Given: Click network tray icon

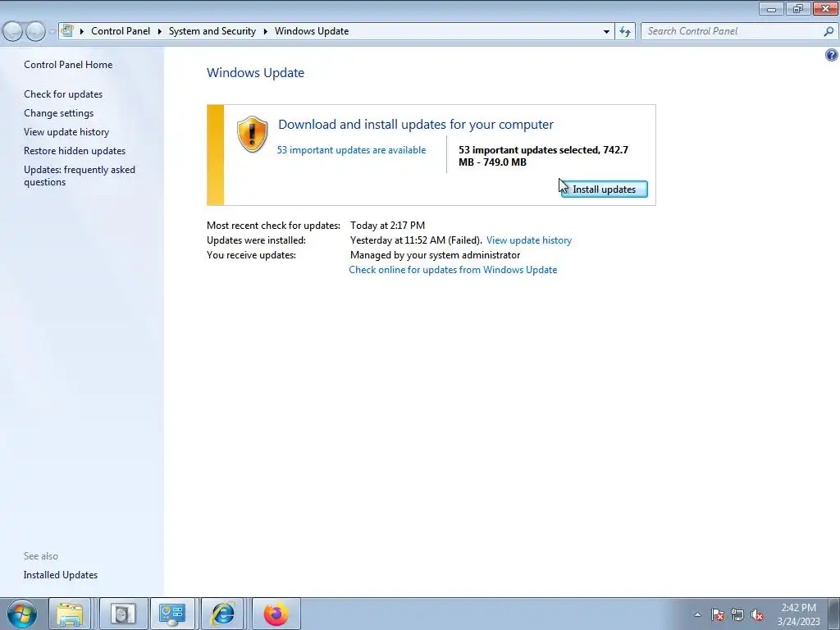Looking at the screenshot, I should (737, 614).
